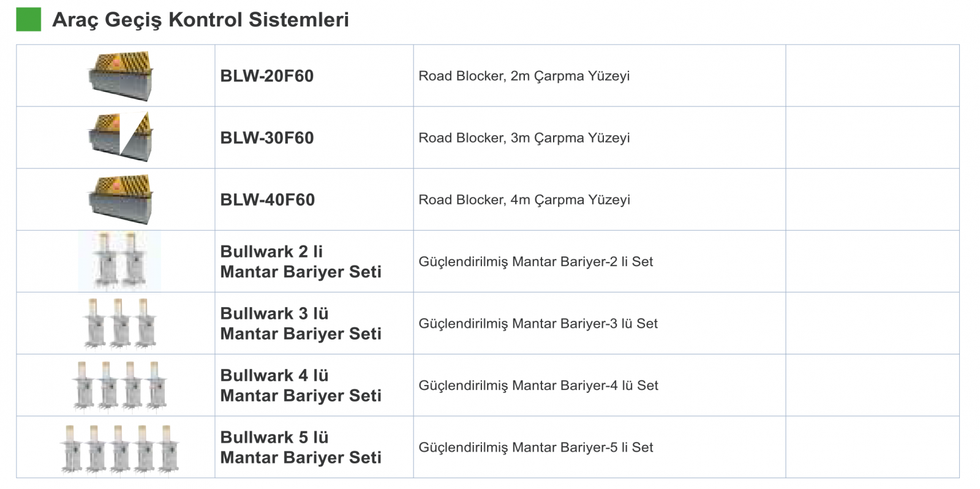The height and width of the screenshot is (489, 980).
Task: Select description Road Blocker, 2m Çarpma Yüzeyi
Action: click(524, 76)
